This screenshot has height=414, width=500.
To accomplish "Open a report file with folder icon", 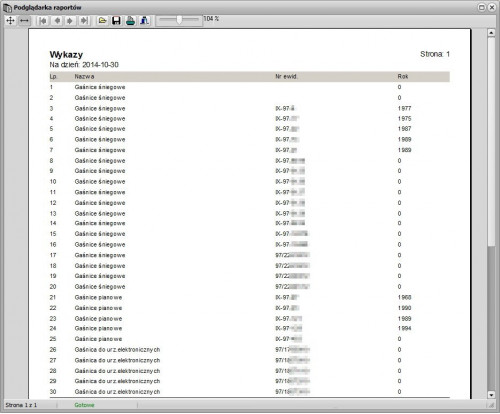I will pyautogui.click(x=102, y=21).
